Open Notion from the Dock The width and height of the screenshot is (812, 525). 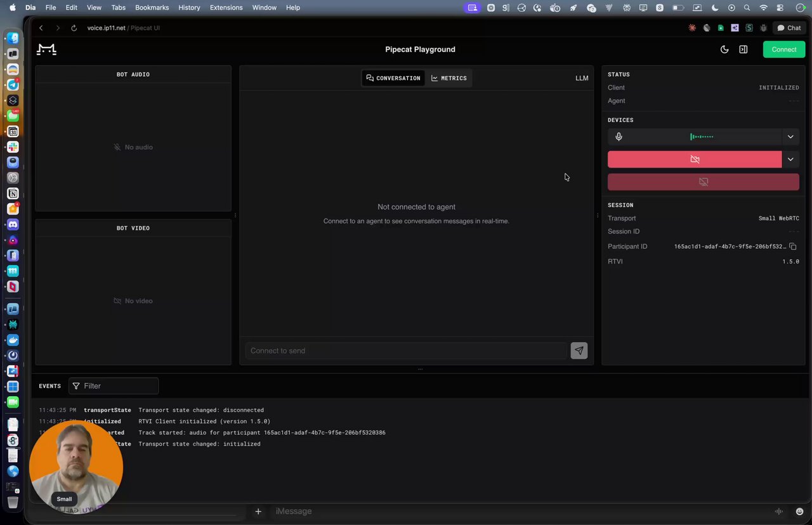point(13,194)
